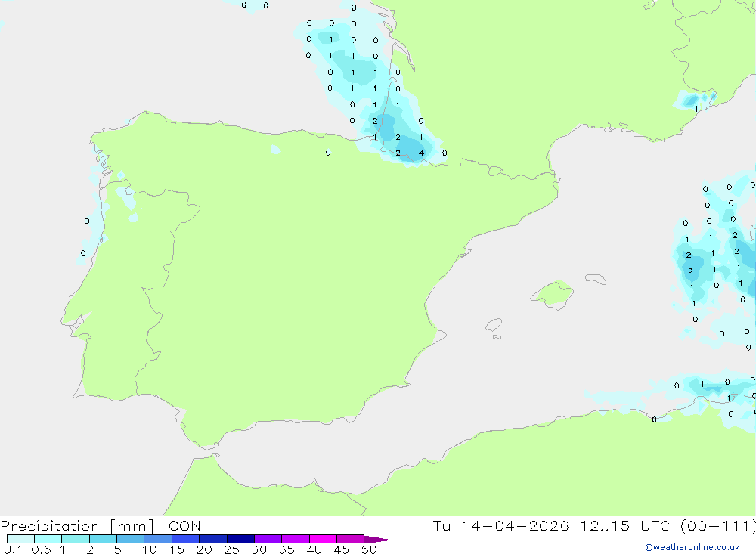Click Menorca island outline on the map
This screenshot has width=756, height=554.
point(596,279)
